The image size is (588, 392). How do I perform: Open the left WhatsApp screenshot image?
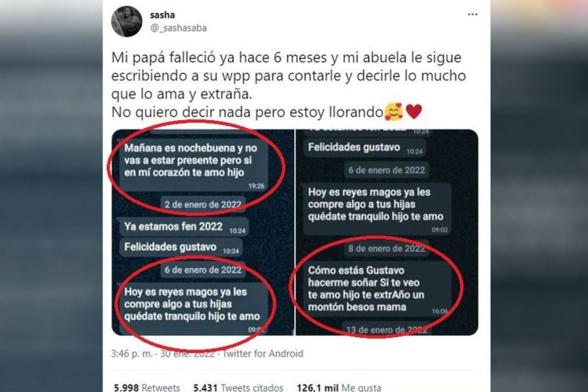coord(203,232)
